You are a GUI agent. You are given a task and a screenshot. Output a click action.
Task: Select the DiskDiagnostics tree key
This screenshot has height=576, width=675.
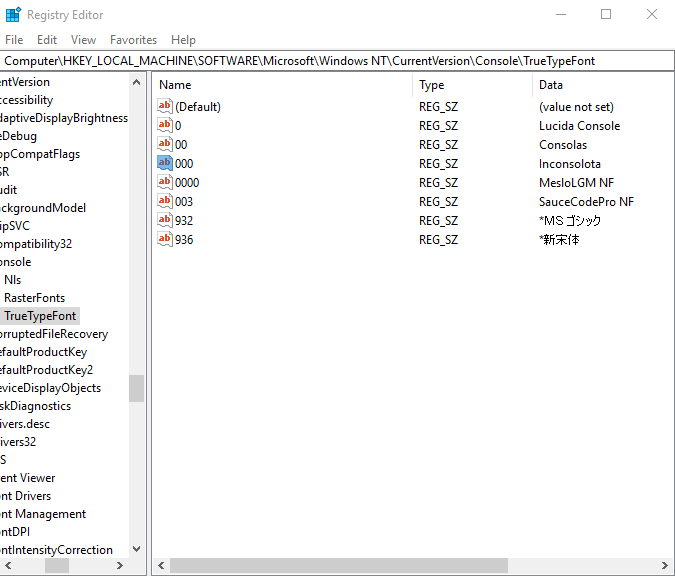[35, 406]
